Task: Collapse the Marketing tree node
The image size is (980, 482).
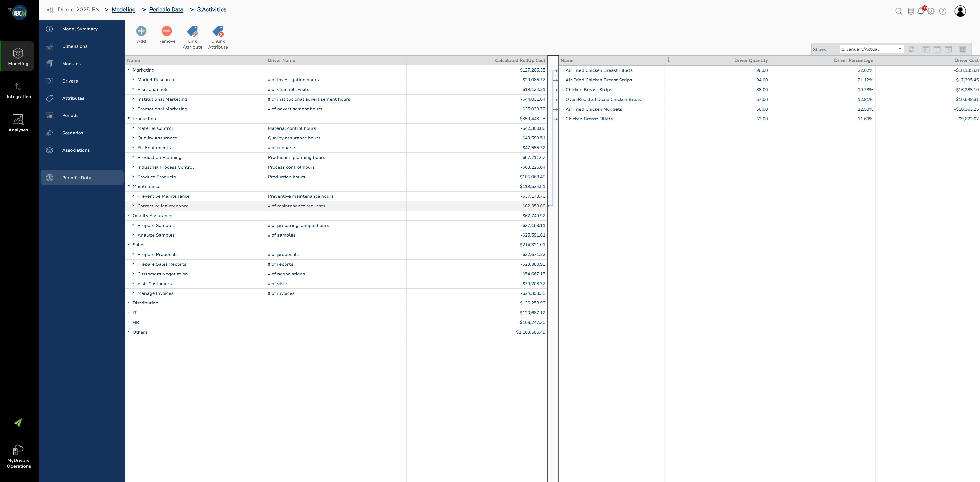Action: (x=129, y=70)
